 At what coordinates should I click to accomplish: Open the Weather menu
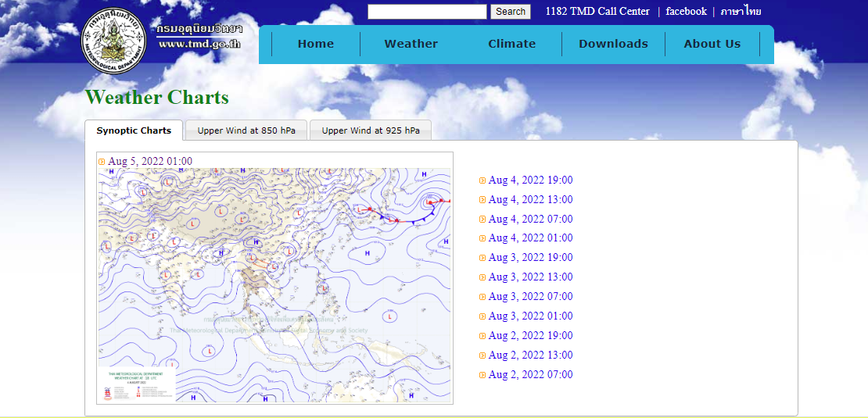(x=411, y=45)
